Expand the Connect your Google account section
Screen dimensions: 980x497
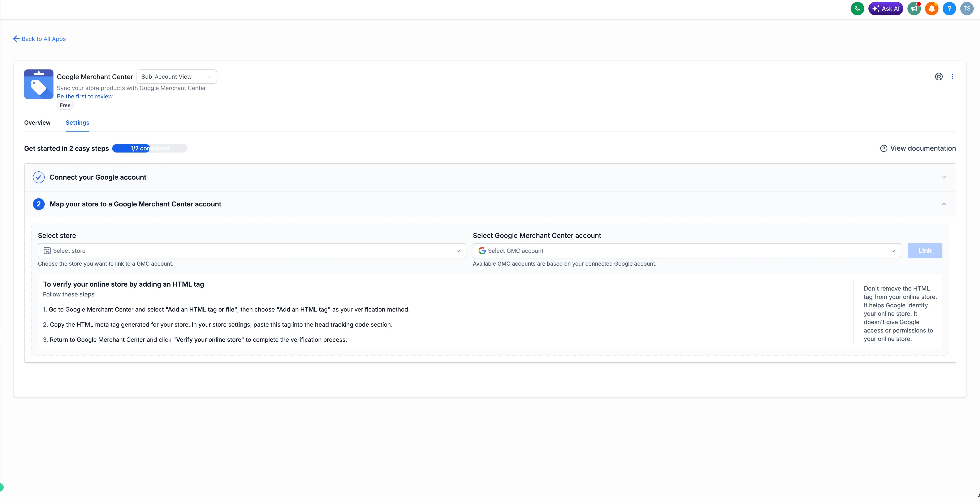point(944,177)
